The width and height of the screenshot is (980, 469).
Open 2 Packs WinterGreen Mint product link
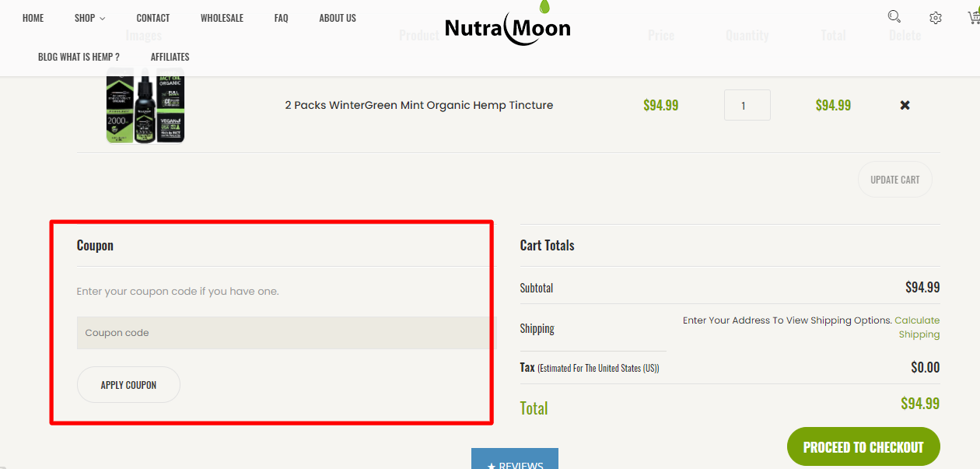[419, 105]
